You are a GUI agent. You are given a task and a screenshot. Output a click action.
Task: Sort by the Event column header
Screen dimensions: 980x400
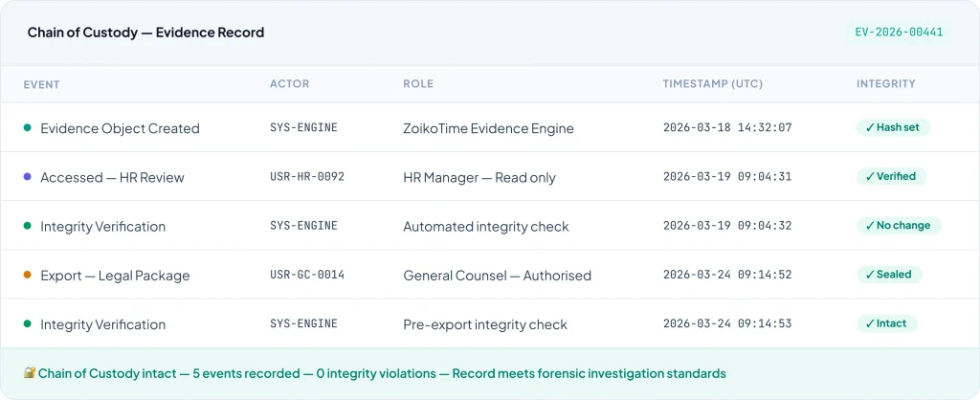42,84
